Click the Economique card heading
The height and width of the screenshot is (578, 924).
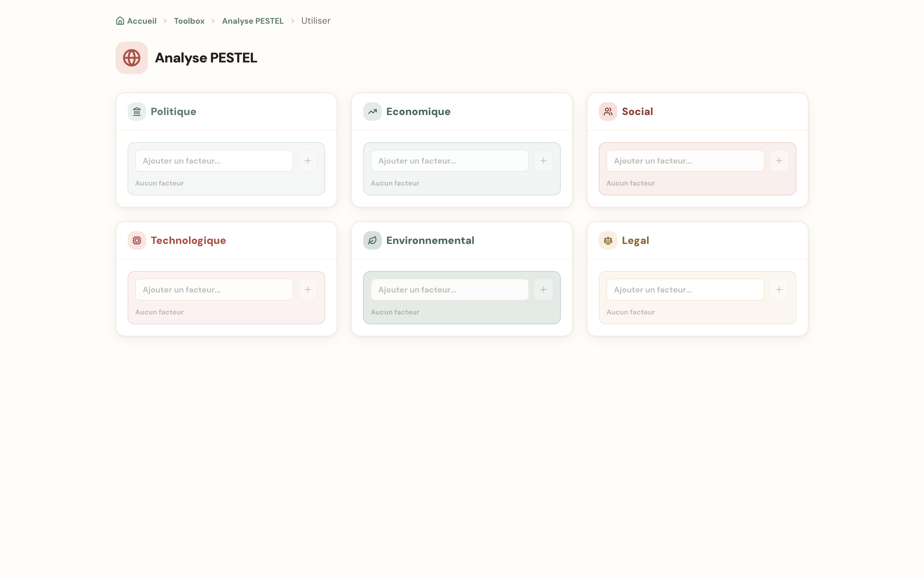click(418, 112)
